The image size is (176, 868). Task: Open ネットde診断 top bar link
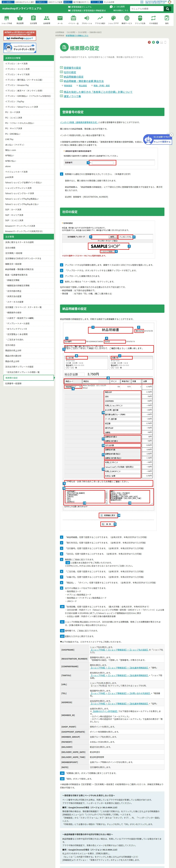coord(109,2)
